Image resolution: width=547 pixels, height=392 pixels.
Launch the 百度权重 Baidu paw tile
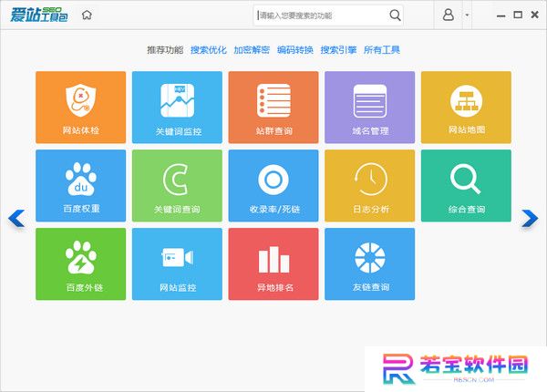[80, 186]
